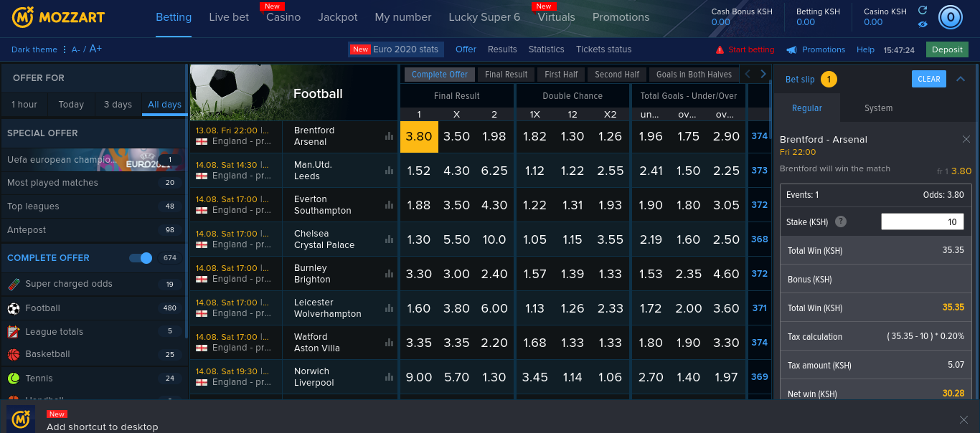Viewport: 980px width, 433px height.
Task: Click the Promotions megaphone icon
Action: pos(791,50)
